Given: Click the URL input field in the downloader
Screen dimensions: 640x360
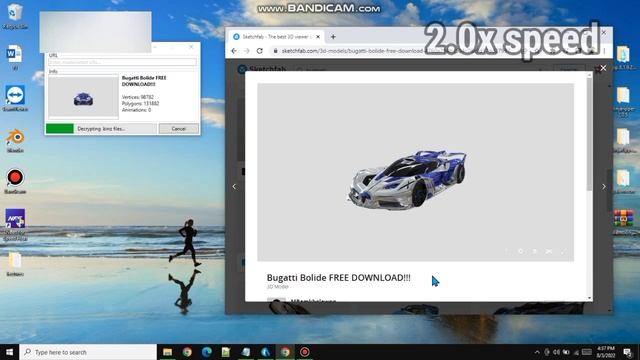Looking at the screenshot, I should pyautogui.click(x=122, y=62).
